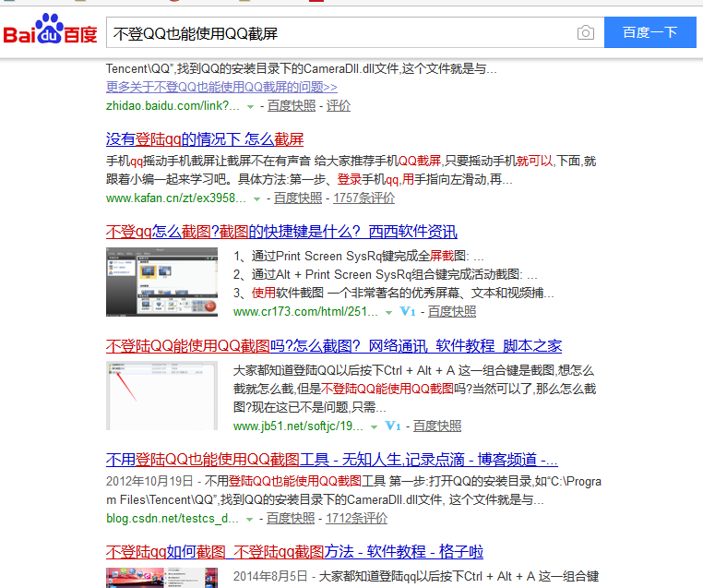
Task: Expand dropdown arrow next to www.jb51.net
Action: [x=374, y=427]
